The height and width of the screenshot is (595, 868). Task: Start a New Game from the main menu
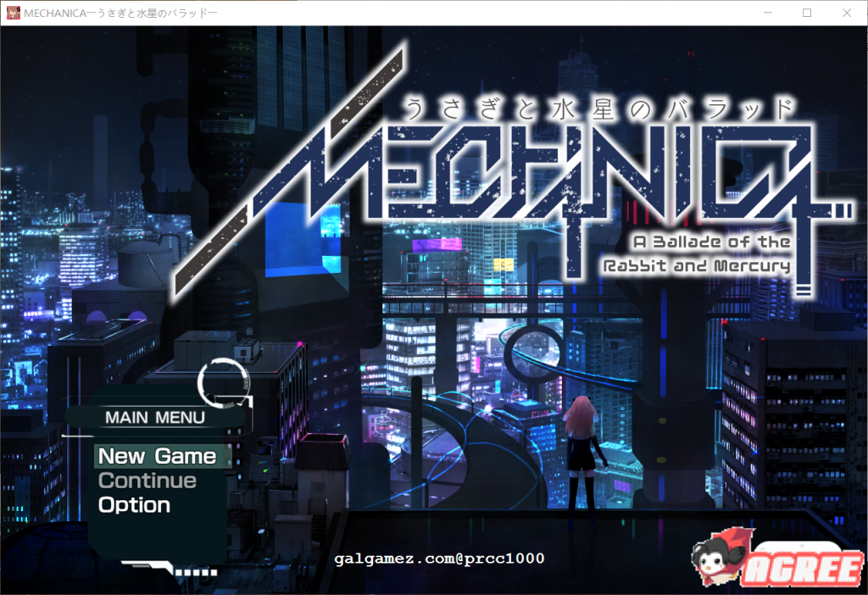(157, 456)
